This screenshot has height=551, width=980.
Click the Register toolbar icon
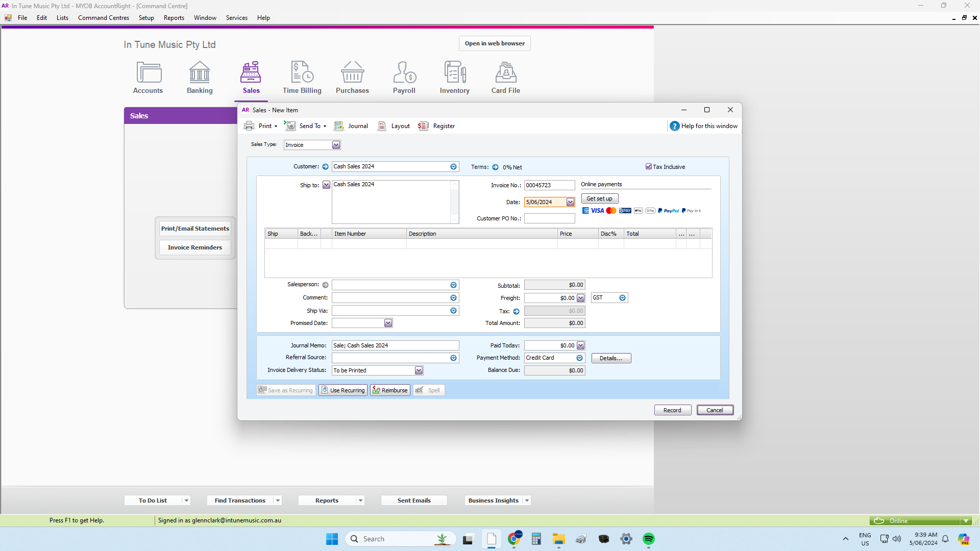(436, 126)
